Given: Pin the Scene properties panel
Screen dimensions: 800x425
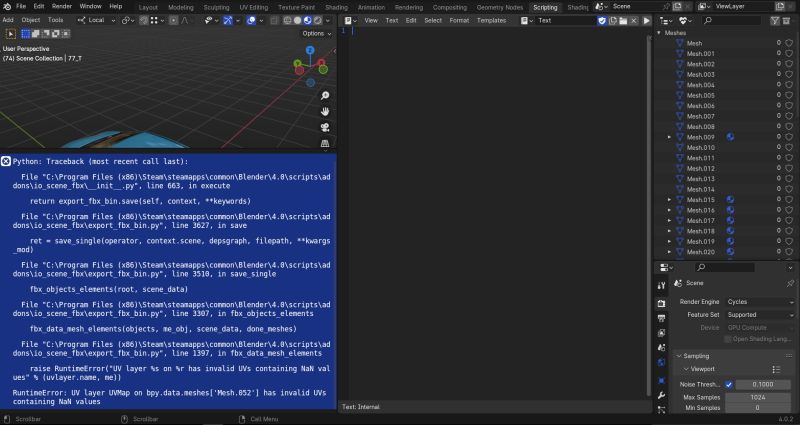Looking at the screenshot, I should (790, 283).
